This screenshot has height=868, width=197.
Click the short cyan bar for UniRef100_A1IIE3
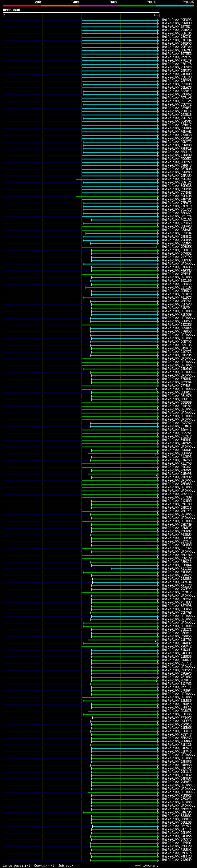click(x=135, y=568)
